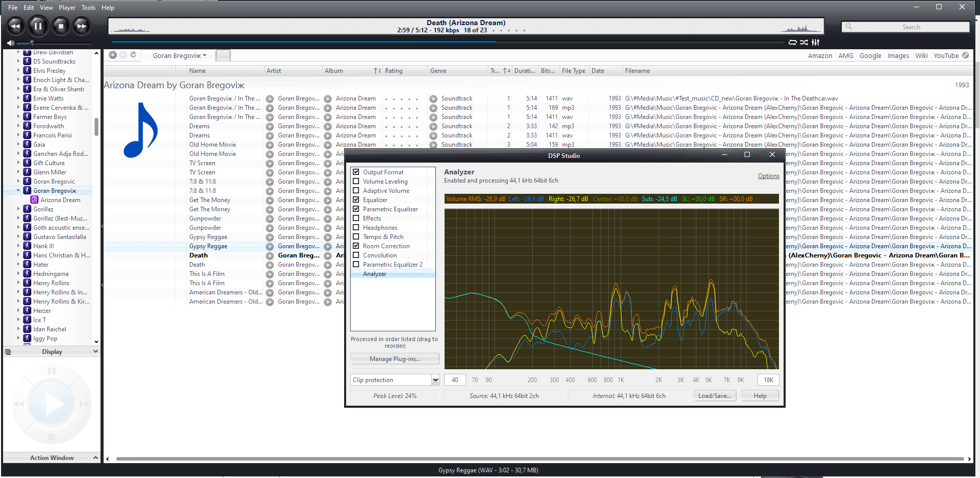The width and height of the screenshot is (980, 478).
Task: Enable Adaptive Volume checkbox
Action: [356, 190]
